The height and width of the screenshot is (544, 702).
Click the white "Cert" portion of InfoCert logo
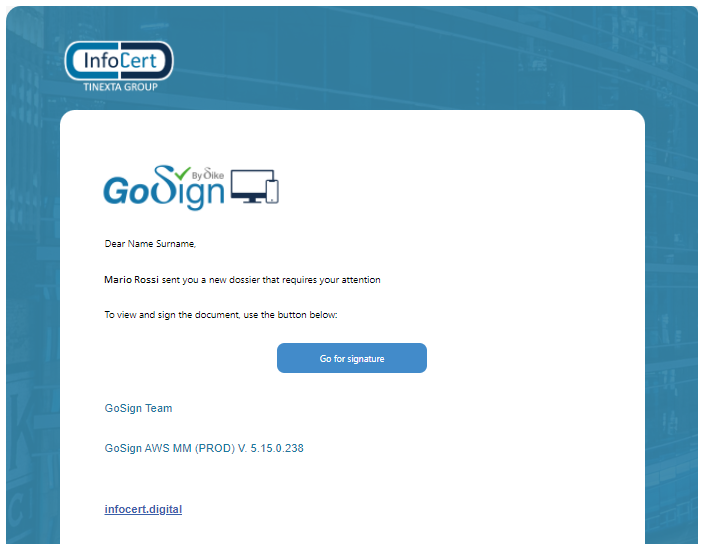tap(144, 60)
